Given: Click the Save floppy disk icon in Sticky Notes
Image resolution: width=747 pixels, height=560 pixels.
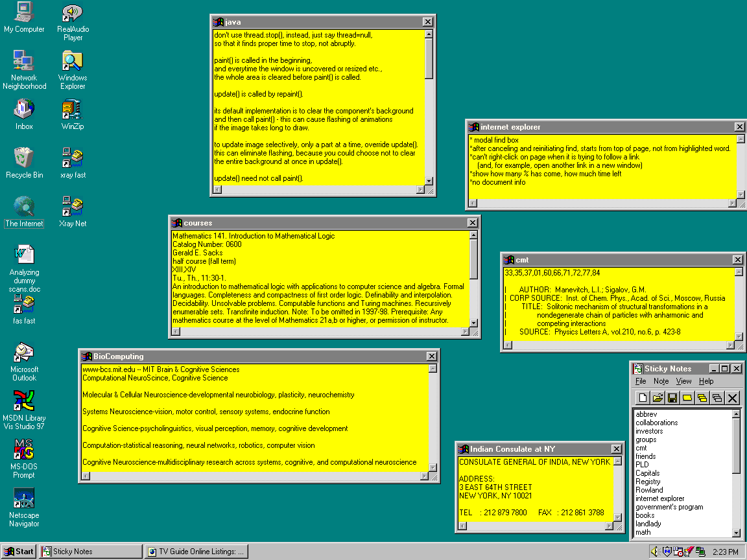Looking at the screenshot, I should [672, 397].
